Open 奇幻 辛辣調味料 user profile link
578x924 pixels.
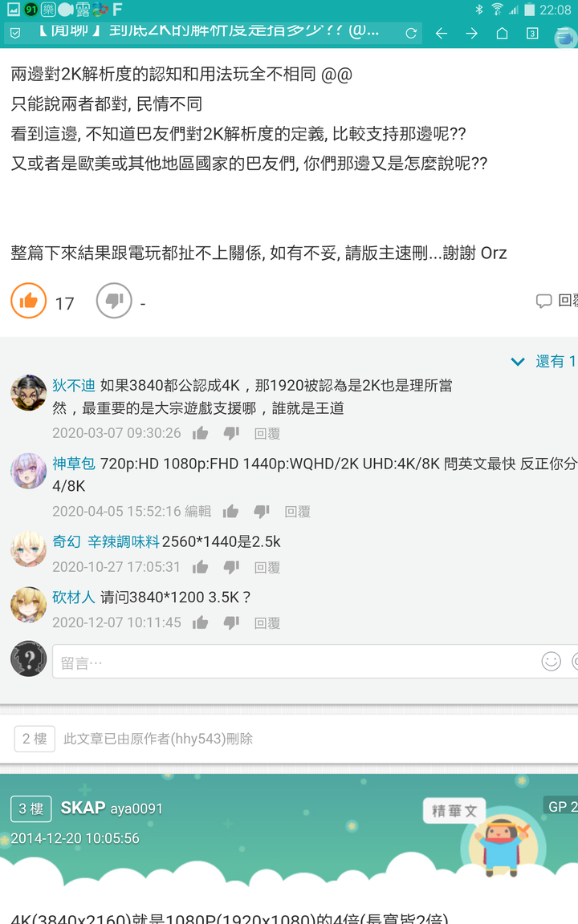(106, 541)
